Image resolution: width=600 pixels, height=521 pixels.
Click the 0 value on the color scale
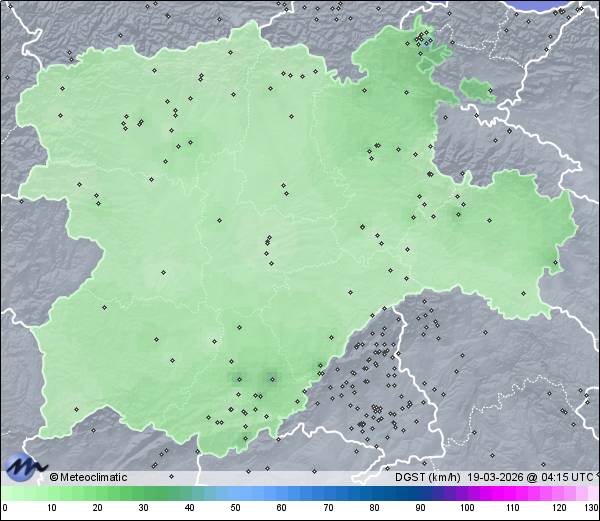click(x=5, y=508)
